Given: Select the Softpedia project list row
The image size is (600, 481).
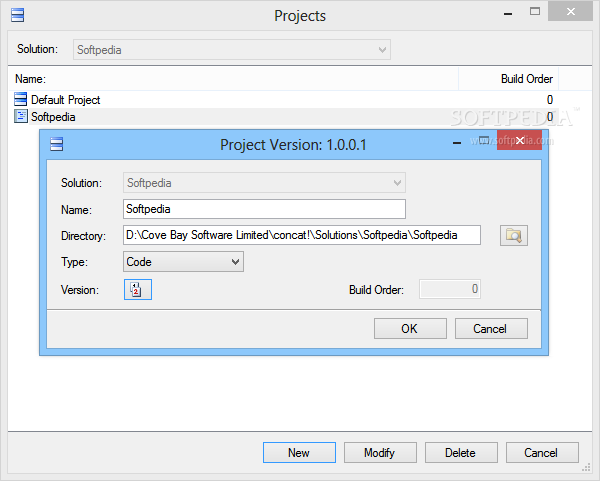Looking at the screenshot, I should point(283,116).
